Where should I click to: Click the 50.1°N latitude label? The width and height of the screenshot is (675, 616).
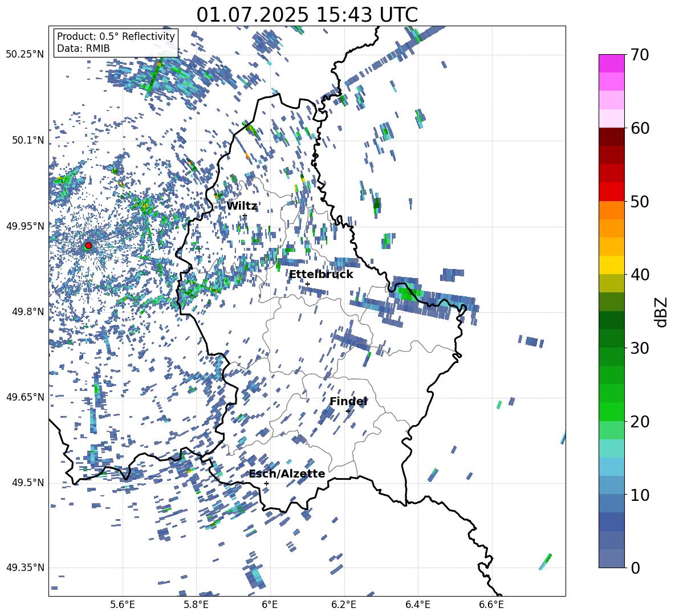coord(28,141)
